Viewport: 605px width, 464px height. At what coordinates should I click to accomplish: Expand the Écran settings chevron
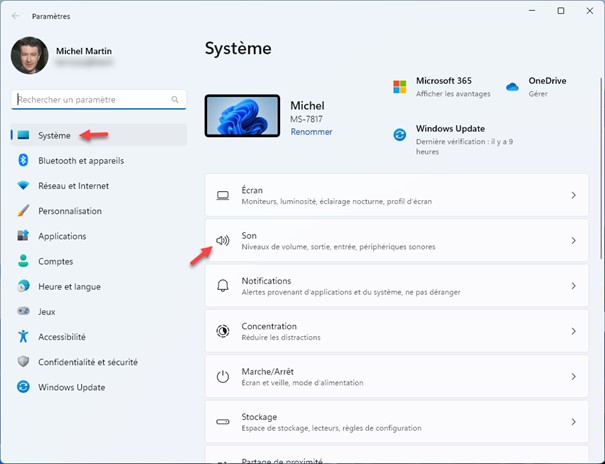(x=573, y=196)
